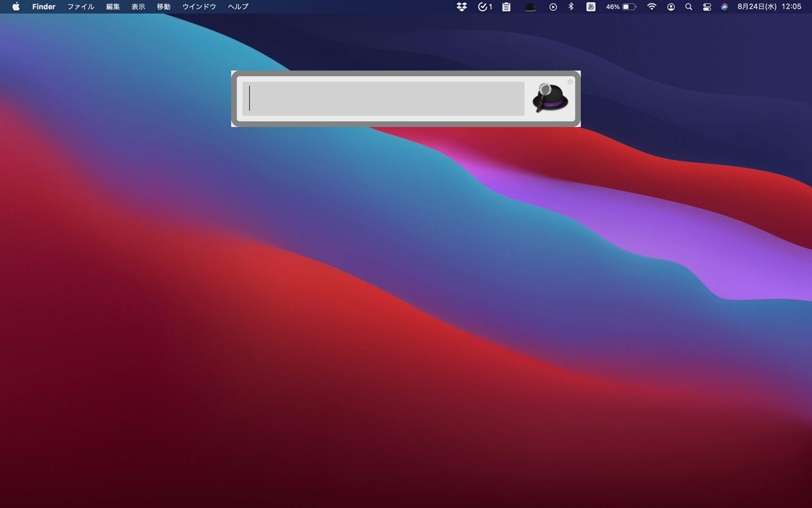This screenshot has height=508, width=812.
Task: Open the ヘルプ menu
Action: pos(238,7)
